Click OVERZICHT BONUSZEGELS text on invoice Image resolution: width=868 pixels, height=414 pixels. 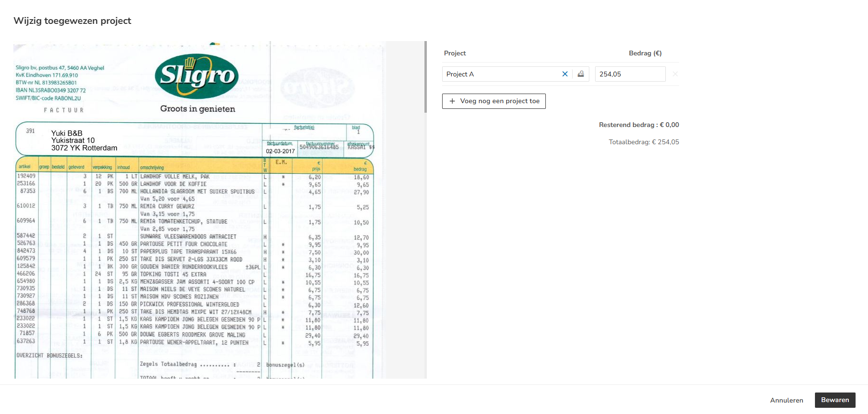tap(49, 356)
